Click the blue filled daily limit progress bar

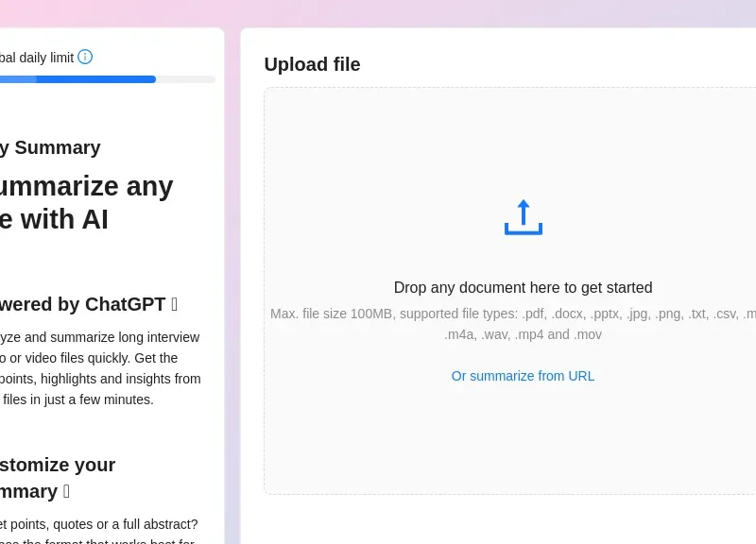click(x=94, y=79)
